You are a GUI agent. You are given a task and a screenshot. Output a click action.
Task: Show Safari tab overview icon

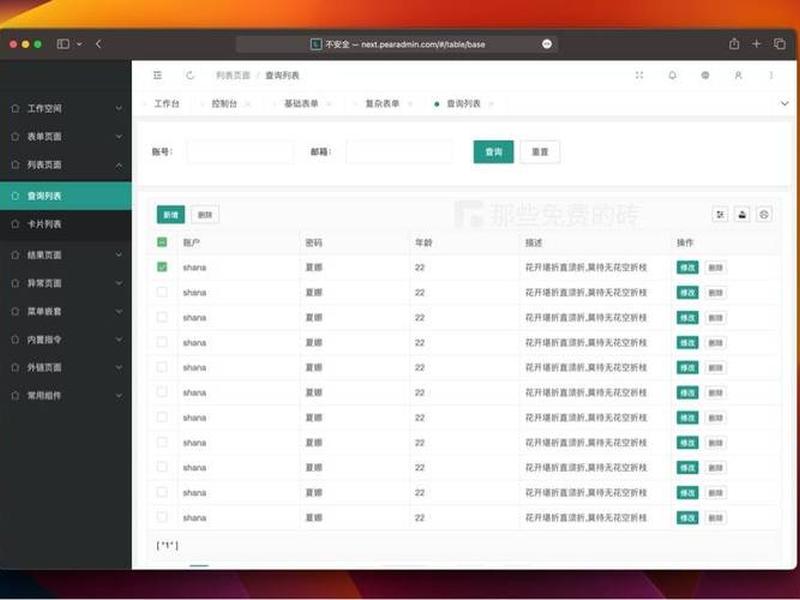pos(779,44)
